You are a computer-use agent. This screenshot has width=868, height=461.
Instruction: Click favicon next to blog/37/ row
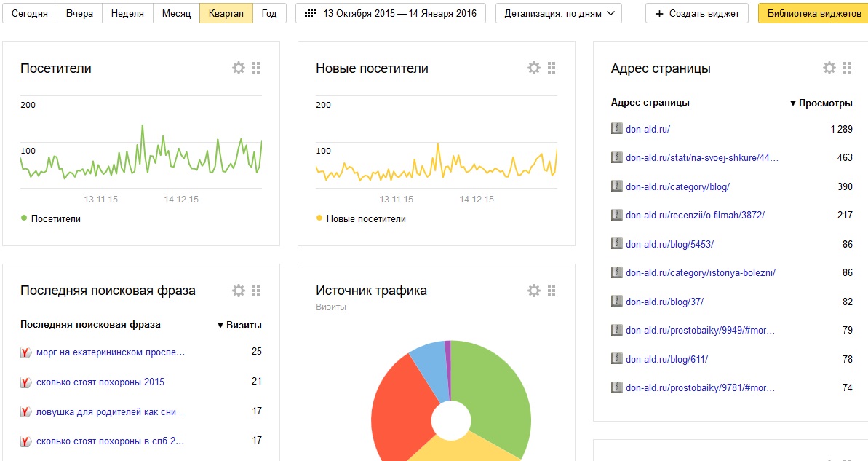(617, 302)
